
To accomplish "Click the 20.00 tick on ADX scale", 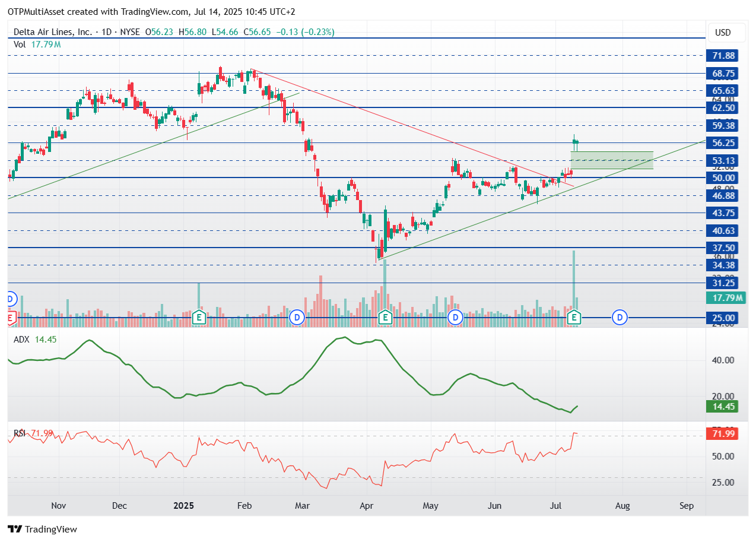I will 723,396.
